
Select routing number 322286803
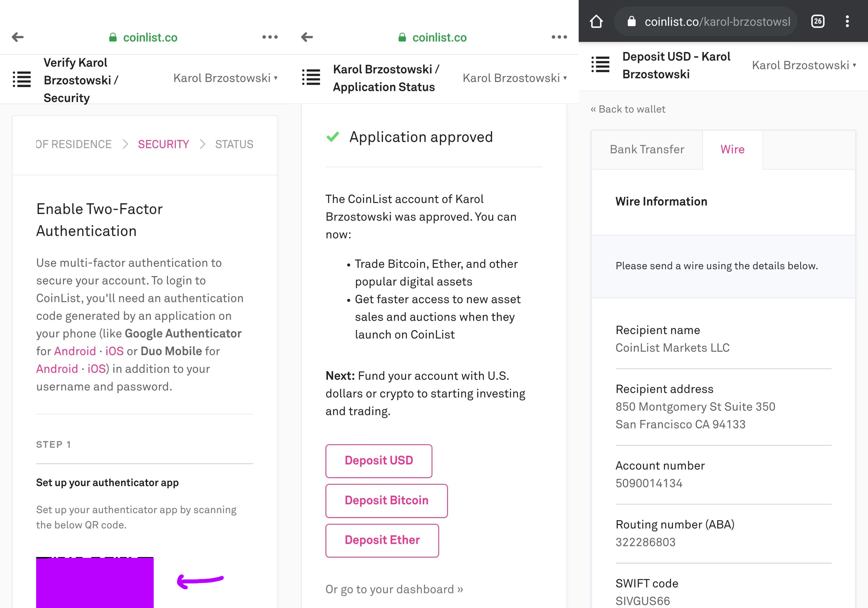[x=645, y=542]
